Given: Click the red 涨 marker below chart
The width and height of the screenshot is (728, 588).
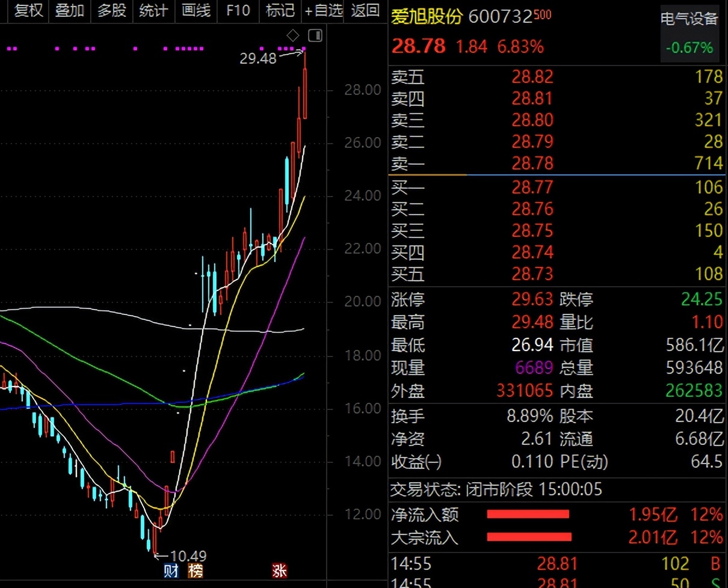Looking at the screenshot, I should click(x=280, y=571).
